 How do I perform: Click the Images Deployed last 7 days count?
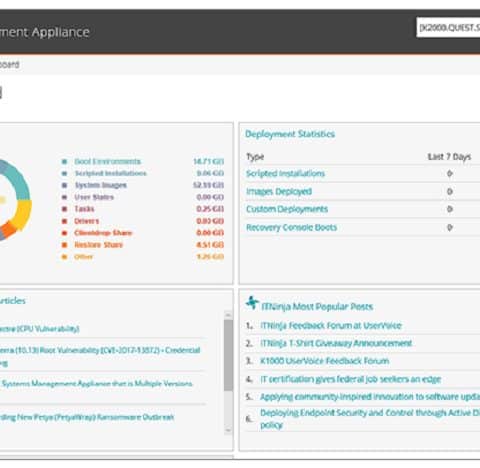click(x=450, y=192)
